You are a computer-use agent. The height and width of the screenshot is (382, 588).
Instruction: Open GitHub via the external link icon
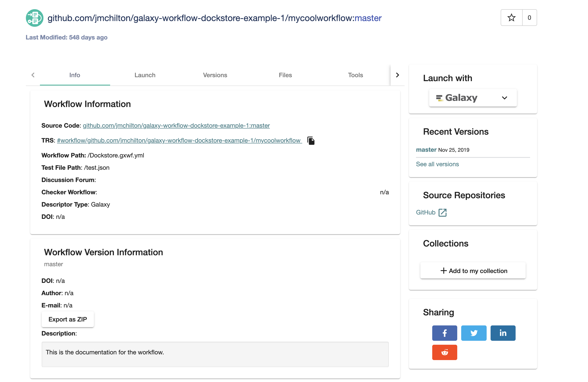(443, 212)
